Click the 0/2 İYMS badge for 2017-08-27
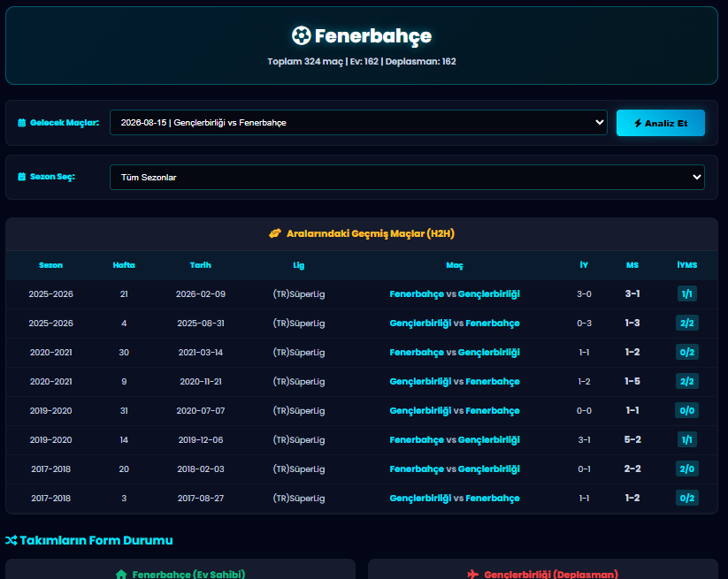Screen dimensions: 728x579 click(x=687, y=499)
